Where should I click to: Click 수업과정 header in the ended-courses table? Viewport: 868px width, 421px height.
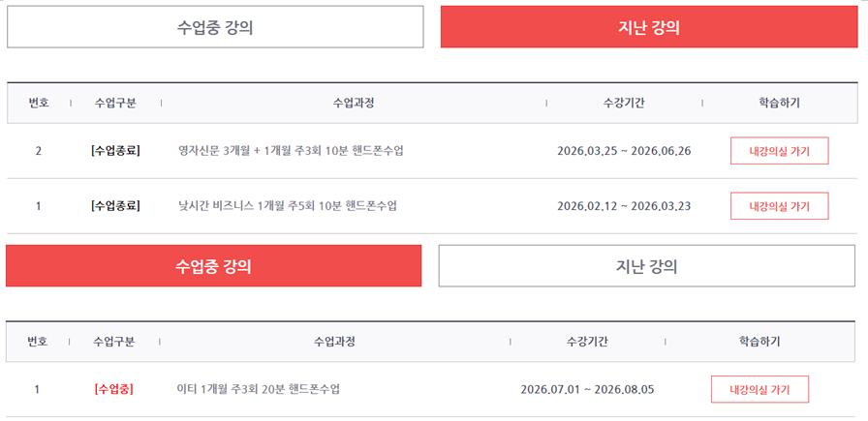pyautogui.click(x=354, y=103)
